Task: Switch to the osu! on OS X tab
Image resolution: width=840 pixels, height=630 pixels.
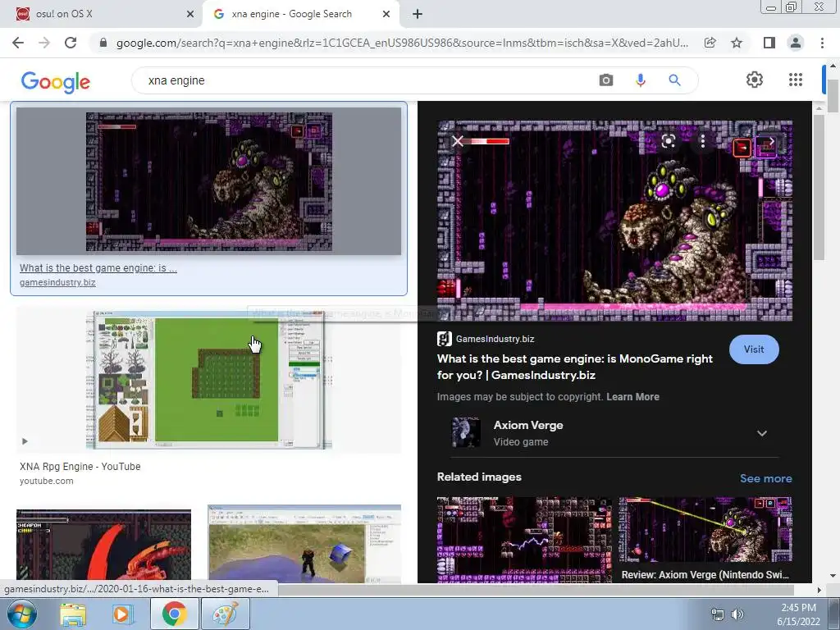Action: (x=102, y=15)
